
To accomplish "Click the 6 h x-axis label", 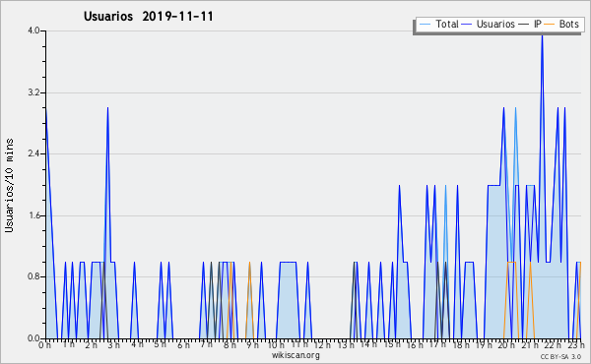I will [183, 345].
